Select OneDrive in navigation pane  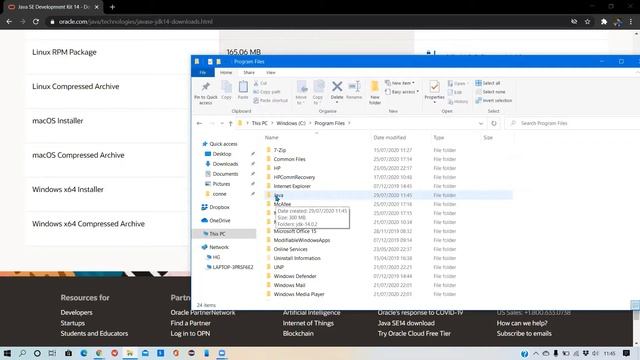pyautogui.click(x=220, y=221)
